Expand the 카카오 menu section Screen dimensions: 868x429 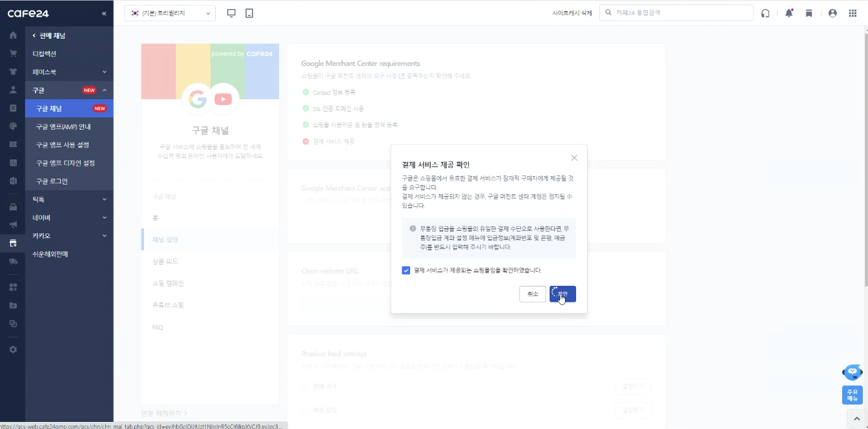pyautogui.click(x=70, y=235)
